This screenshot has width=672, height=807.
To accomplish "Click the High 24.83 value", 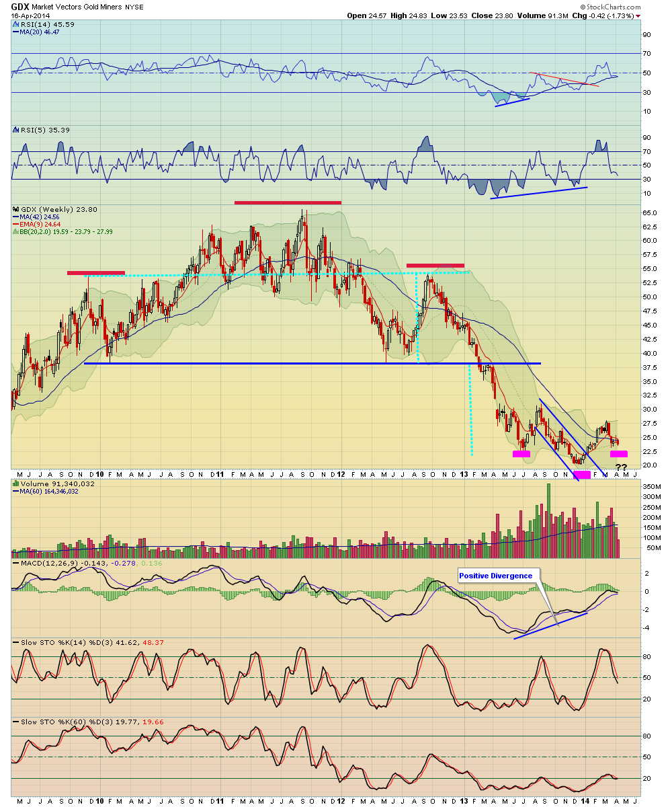I will click(x=410, y=15).
